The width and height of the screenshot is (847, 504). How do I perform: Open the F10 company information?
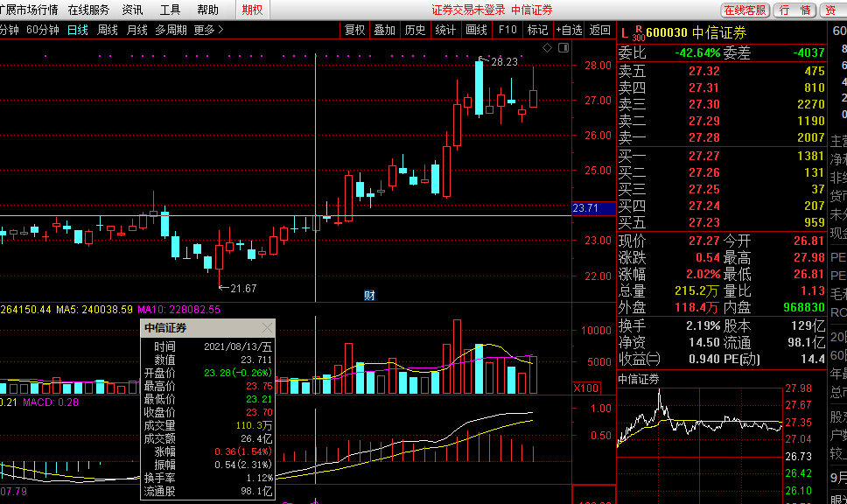pyautogui.click(x=507, y=31)
